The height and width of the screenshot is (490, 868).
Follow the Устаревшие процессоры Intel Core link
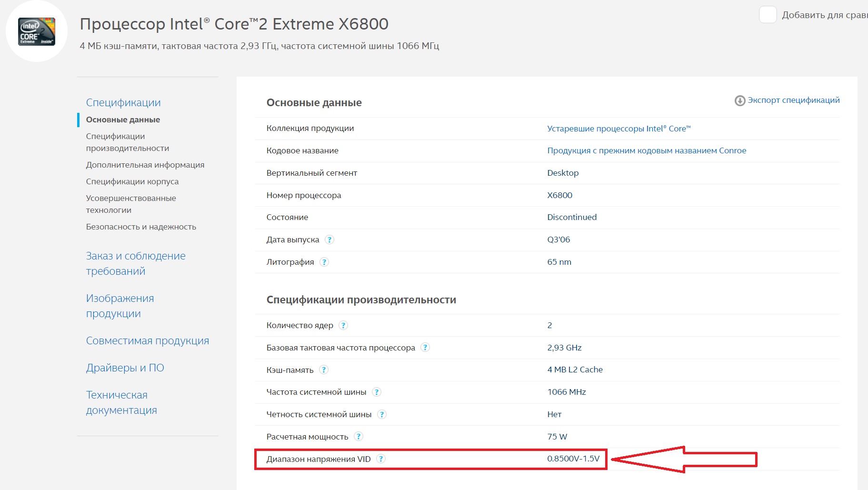(x=619, y=129)
